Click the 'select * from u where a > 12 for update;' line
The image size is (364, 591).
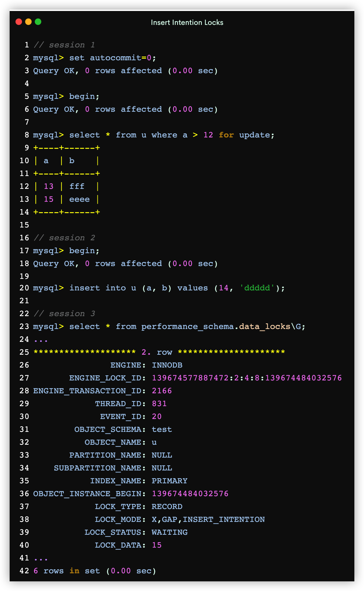(x=154, y=135)
